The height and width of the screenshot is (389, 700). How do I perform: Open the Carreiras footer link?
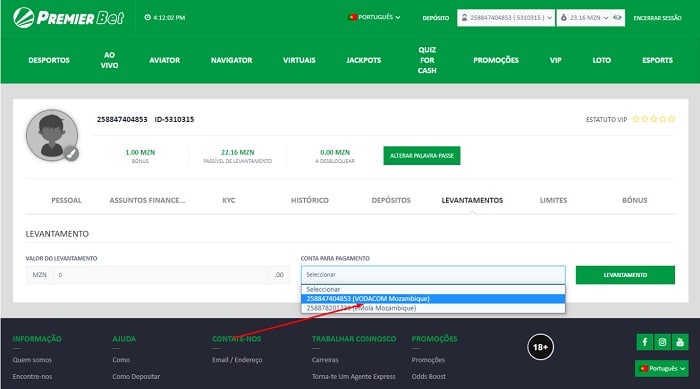click(325, 360)
